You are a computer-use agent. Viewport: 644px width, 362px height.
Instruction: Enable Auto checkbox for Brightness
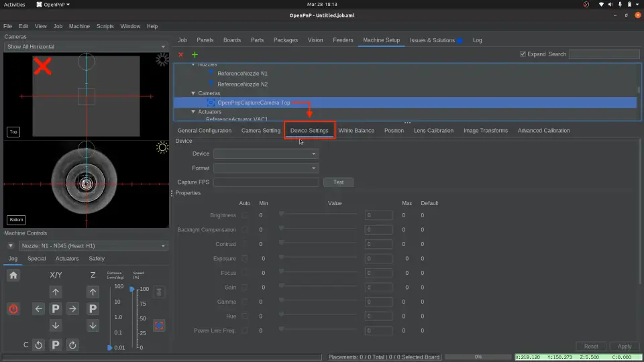click(245, 215)
